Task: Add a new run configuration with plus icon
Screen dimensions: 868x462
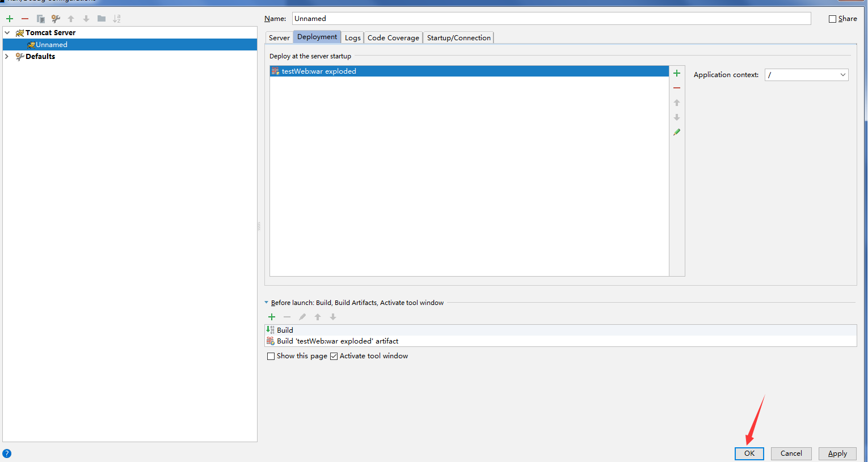Action: (10, 19)
